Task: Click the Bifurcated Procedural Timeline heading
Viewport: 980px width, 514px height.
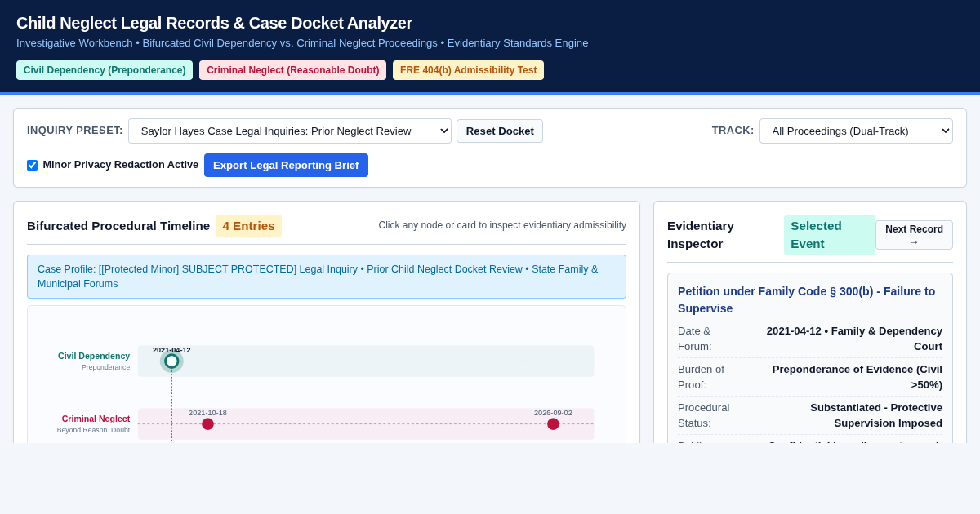Action: [x=118, y=226]
